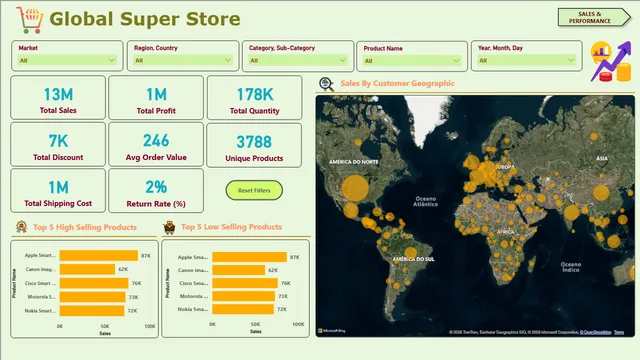Click the 72K bar in the Top 5 High Selling Products chart
Image resolution: width=640 pixels, height=360 pixels.
92,311
